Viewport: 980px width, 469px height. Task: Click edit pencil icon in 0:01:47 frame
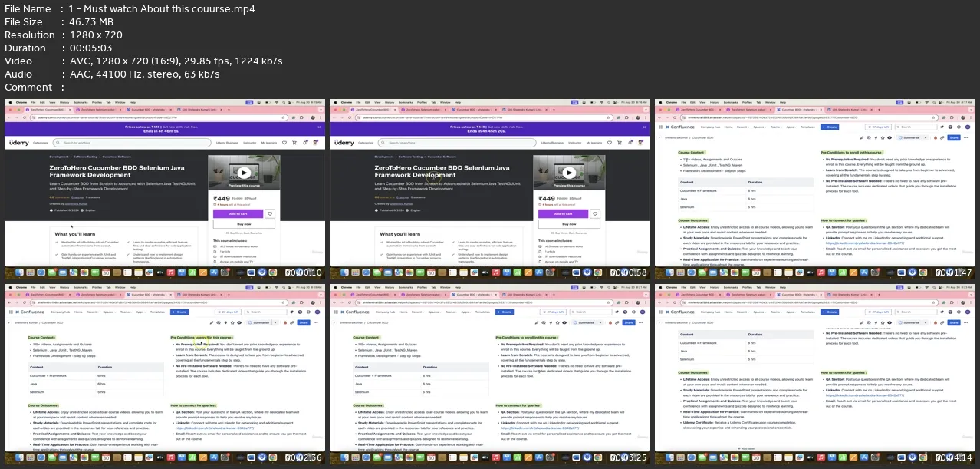pos(862,137)
